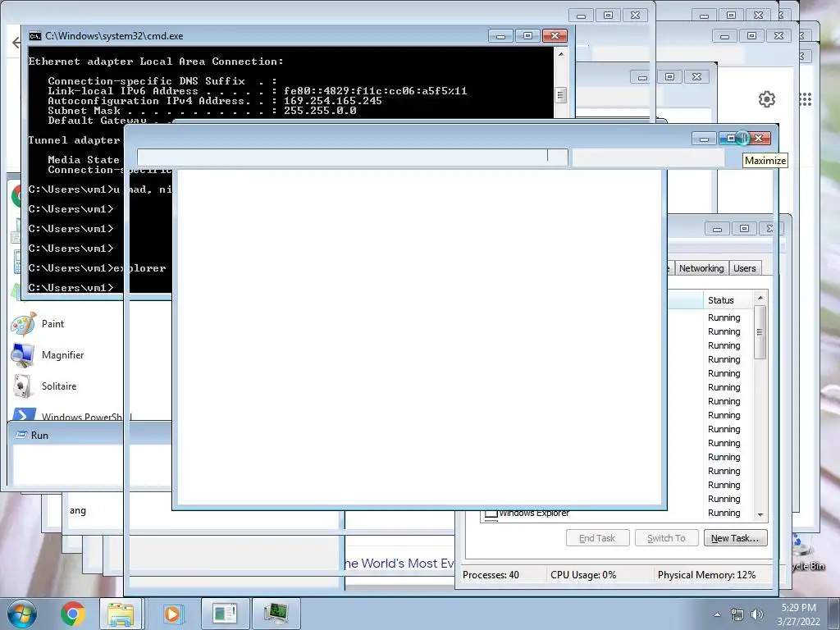The height and width of the screenshot is (630, 840).
Task: Click the Task Manager list scroll-up arrow
Action: pos(760,298)
